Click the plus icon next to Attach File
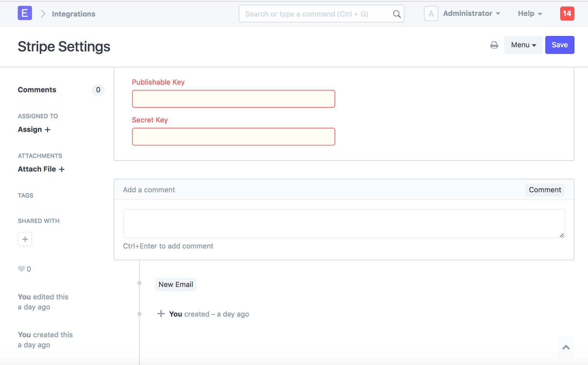588x365 pixels. [x=62, y=169]
